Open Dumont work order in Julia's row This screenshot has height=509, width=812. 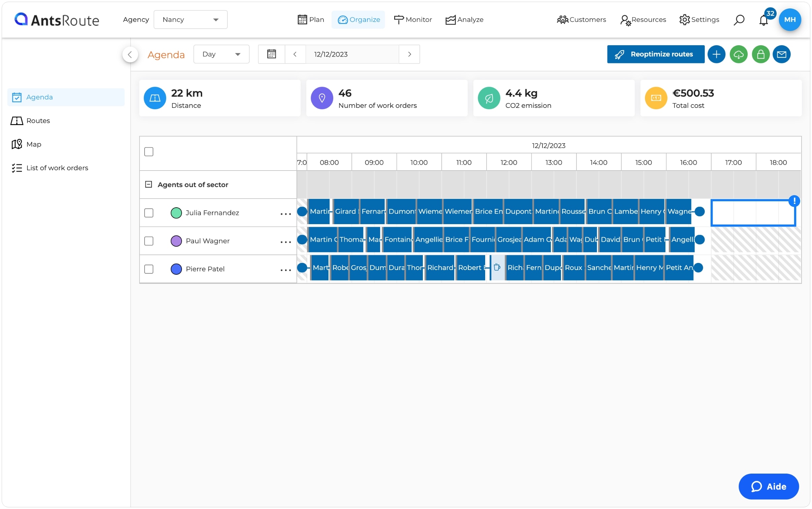point(401,211)
